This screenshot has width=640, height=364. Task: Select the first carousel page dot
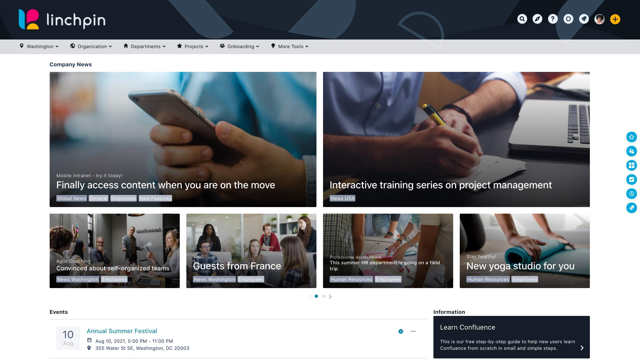(316, 296)
